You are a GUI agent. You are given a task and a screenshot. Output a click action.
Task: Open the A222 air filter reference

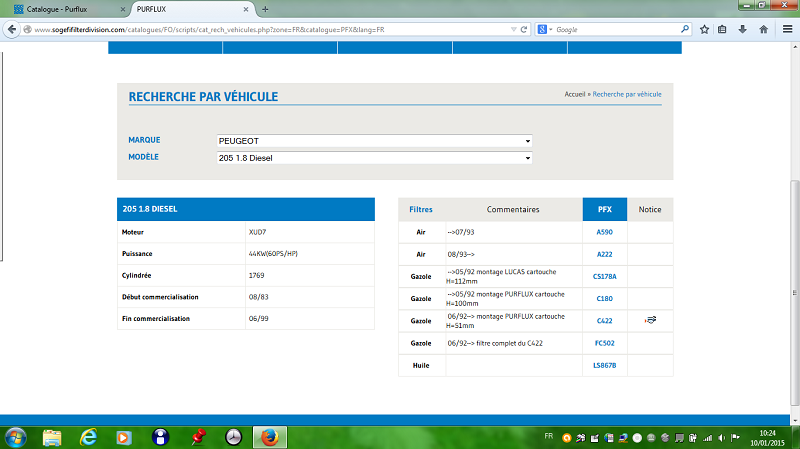605,254
